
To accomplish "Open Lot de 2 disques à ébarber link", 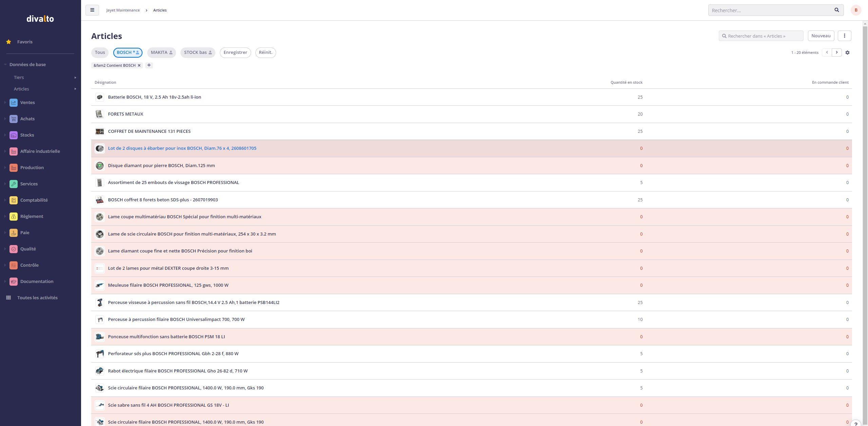I will [x=182, y=148].
